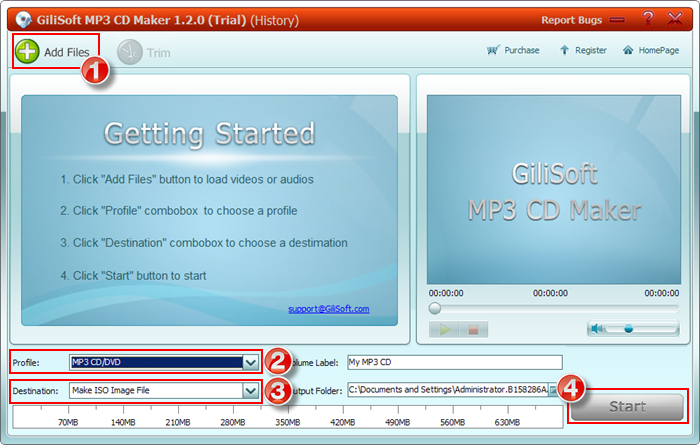Open the Make ISO Image File dropdown
This screenshot has width=700, height=445.
155,391
